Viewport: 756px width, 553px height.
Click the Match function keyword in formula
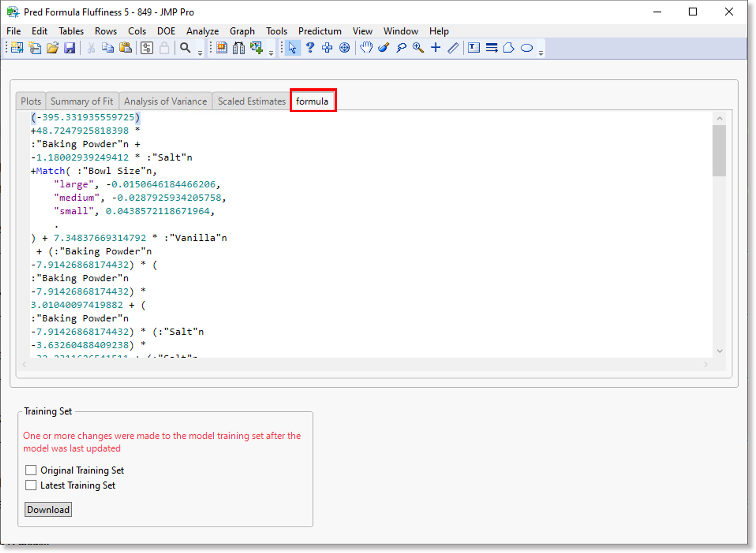pos(50,171)
